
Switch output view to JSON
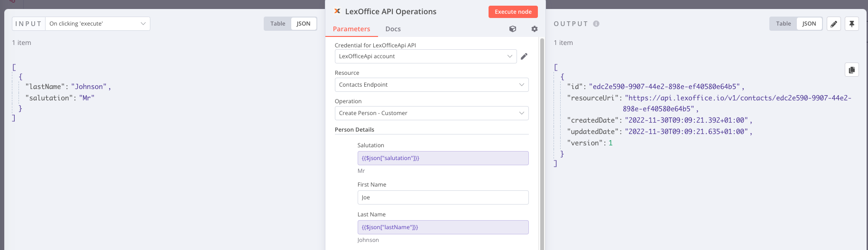click(809, 24)
